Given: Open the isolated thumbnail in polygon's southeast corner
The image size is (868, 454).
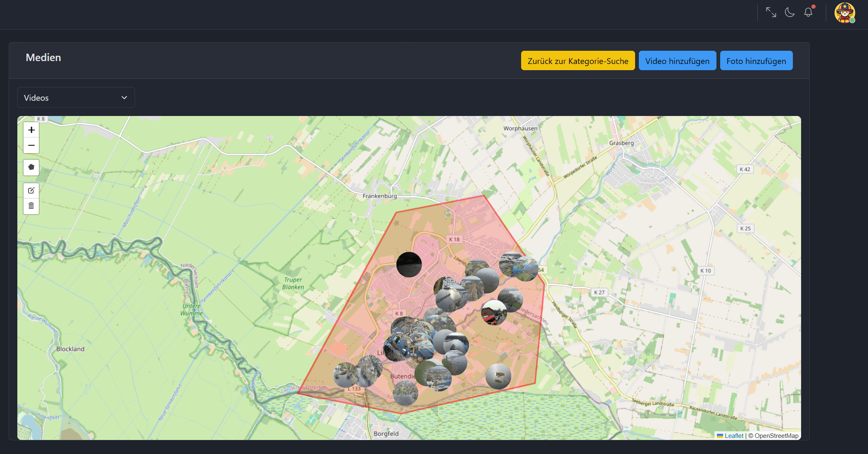Looking at the screenshot, I should [498, 376].
